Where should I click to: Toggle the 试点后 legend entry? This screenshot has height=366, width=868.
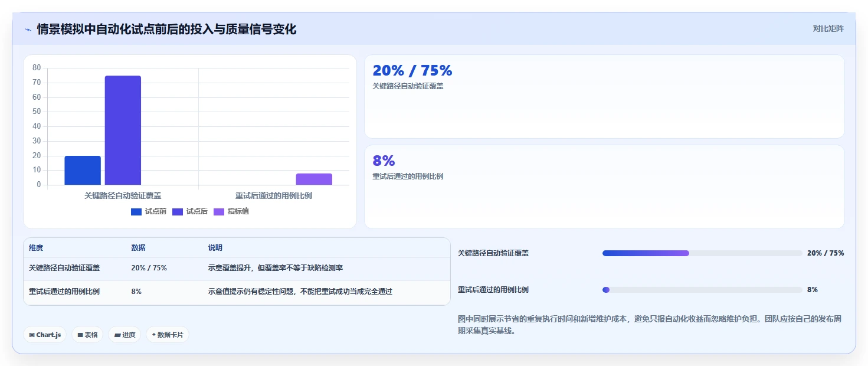coord(190,211)
